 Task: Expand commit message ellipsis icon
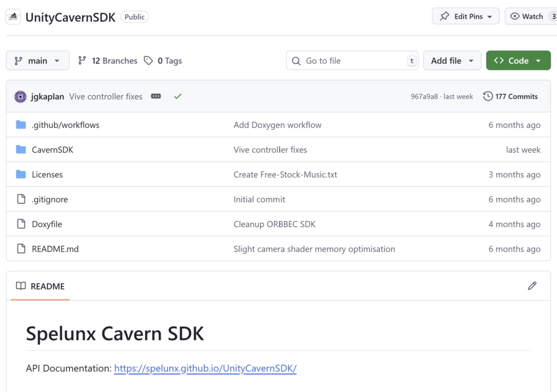click(x=156, y=96)
